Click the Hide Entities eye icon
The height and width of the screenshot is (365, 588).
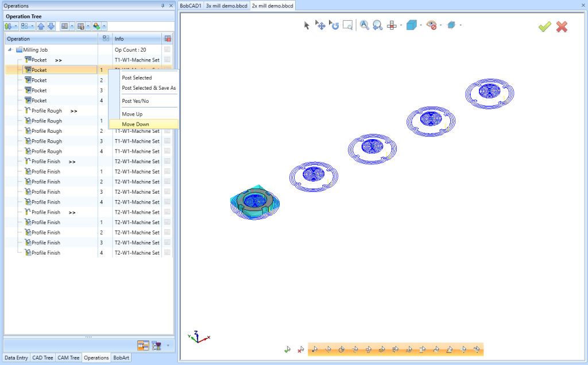click(432, 25)
